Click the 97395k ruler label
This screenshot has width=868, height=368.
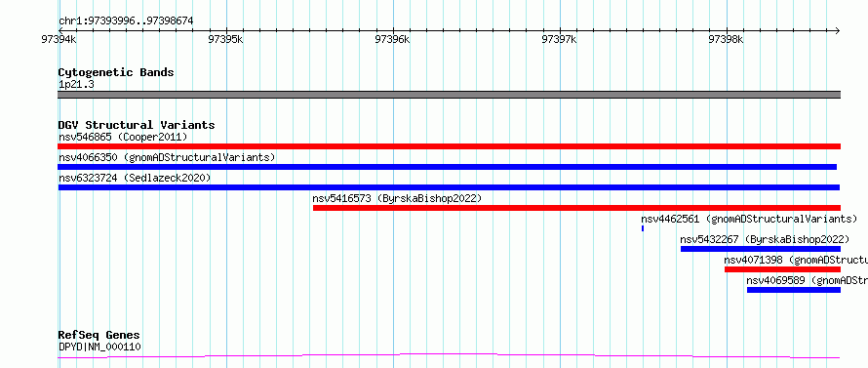(225, 40)
